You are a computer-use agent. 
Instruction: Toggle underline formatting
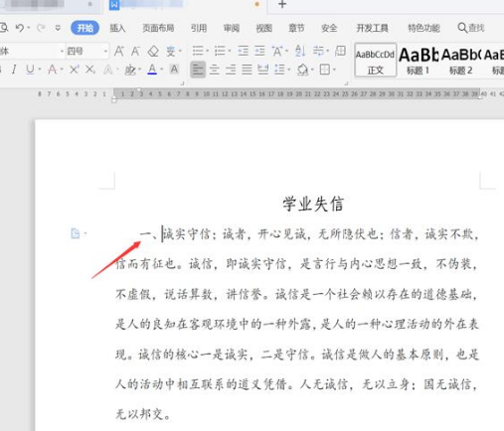[x=30, y=70]
